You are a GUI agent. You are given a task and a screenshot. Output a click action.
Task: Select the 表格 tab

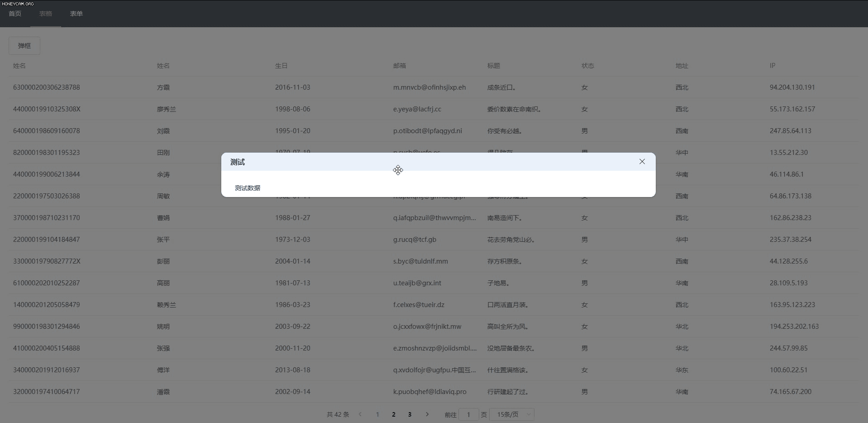(45, 14)
